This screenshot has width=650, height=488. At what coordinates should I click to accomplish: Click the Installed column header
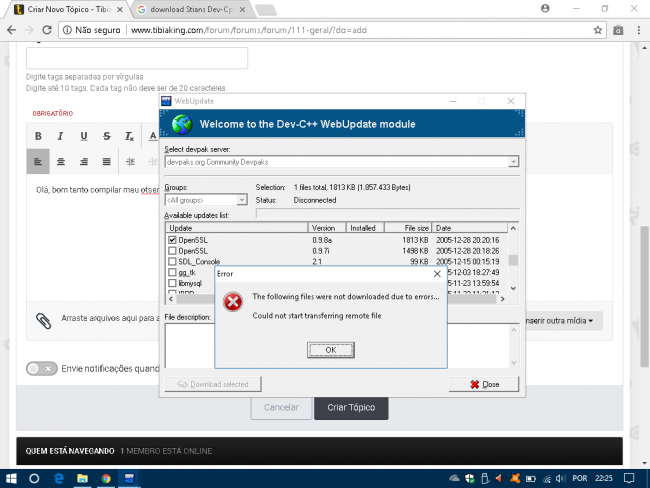click(365, 228)
